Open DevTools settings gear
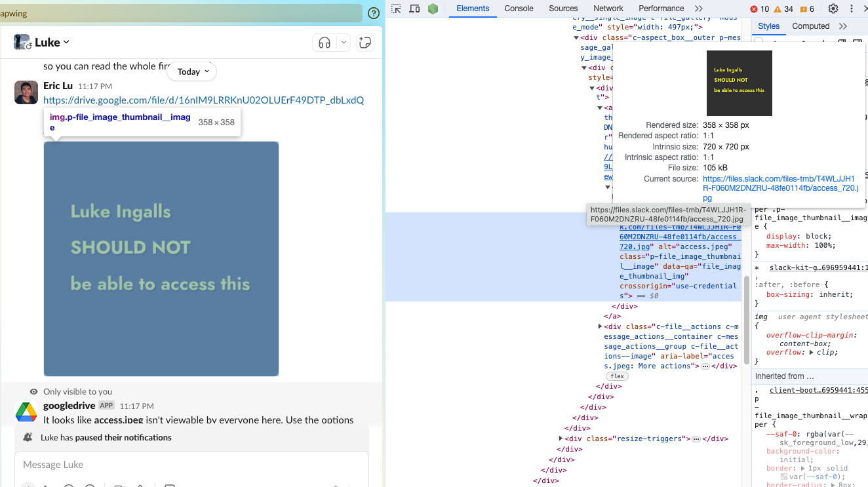This screenshot has height=487, width=868. [x=833, y=9]
